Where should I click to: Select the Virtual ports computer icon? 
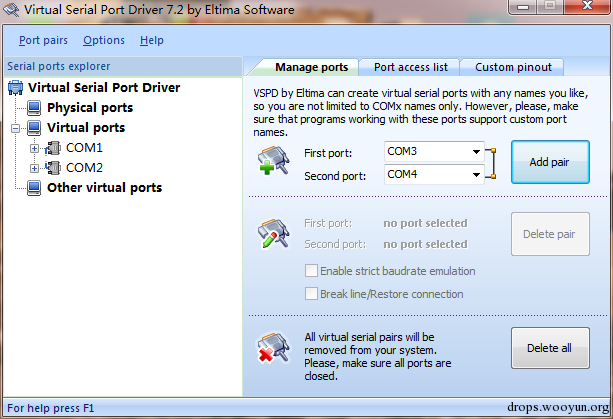(34, 127)
